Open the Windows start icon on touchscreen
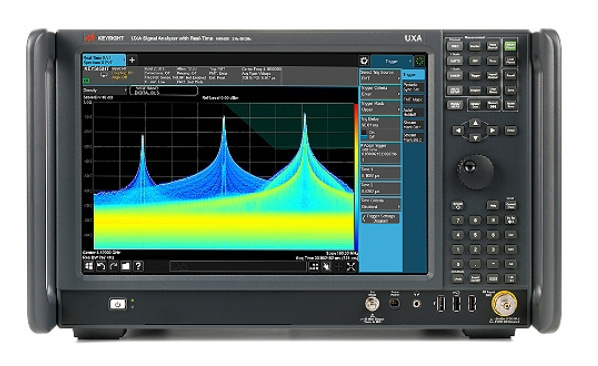Viewport: 598px width, 366px height. (89, 266)
